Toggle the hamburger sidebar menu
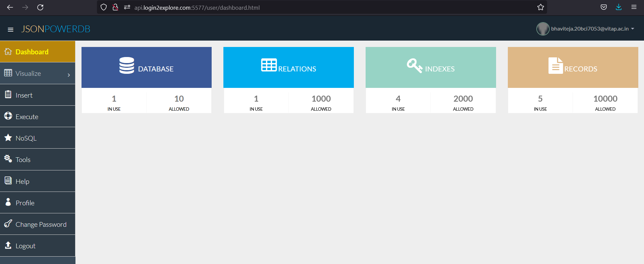The width and height of the screenshot is (644, 264). [10, 30]
